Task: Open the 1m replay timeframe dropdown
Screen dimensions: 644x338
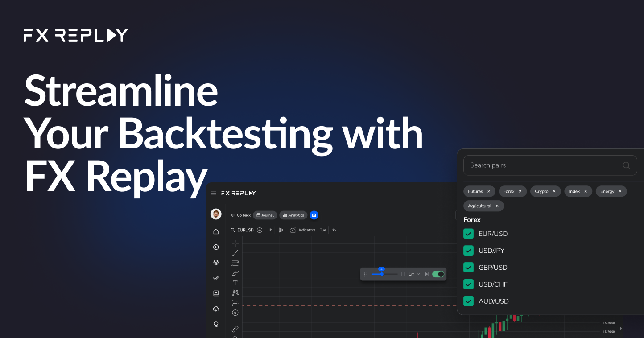Action: (x=414, y=274)
